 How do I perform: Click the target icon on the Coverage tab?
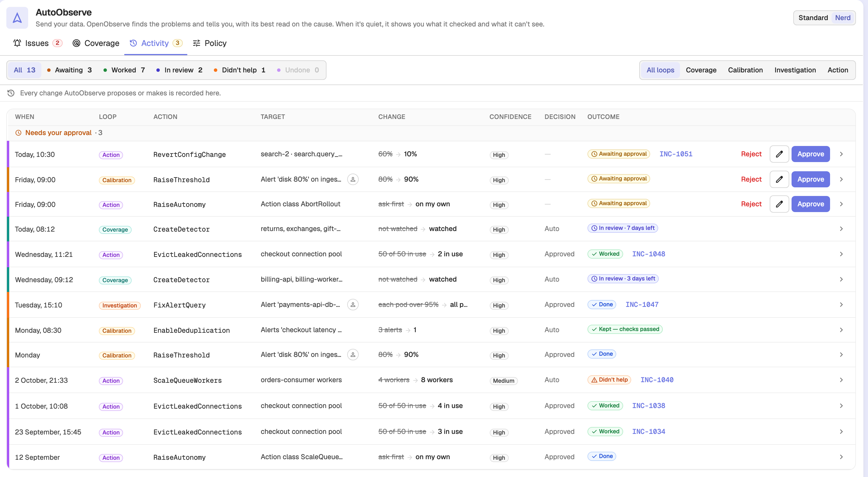[x=76, y=43]
